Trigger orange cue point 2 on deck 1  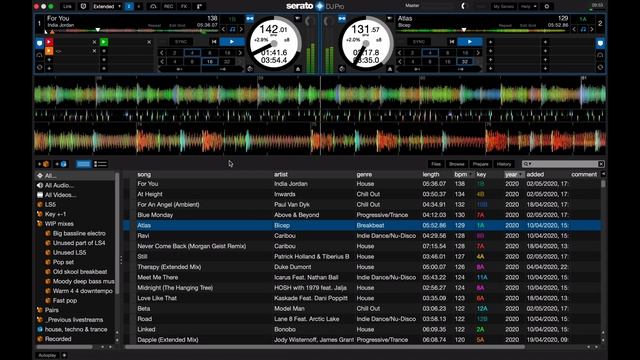[49, 51]
